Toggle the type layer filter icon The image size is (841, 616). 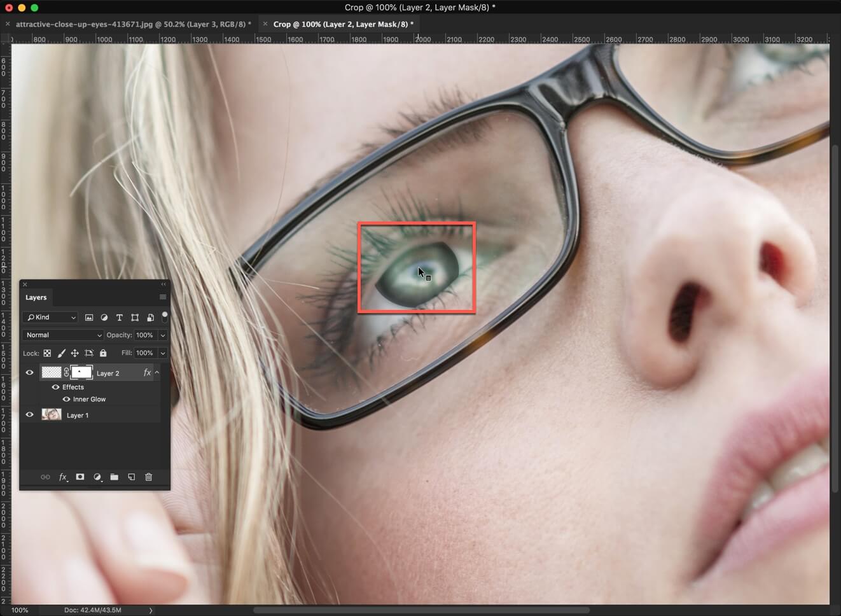(119, 318)
